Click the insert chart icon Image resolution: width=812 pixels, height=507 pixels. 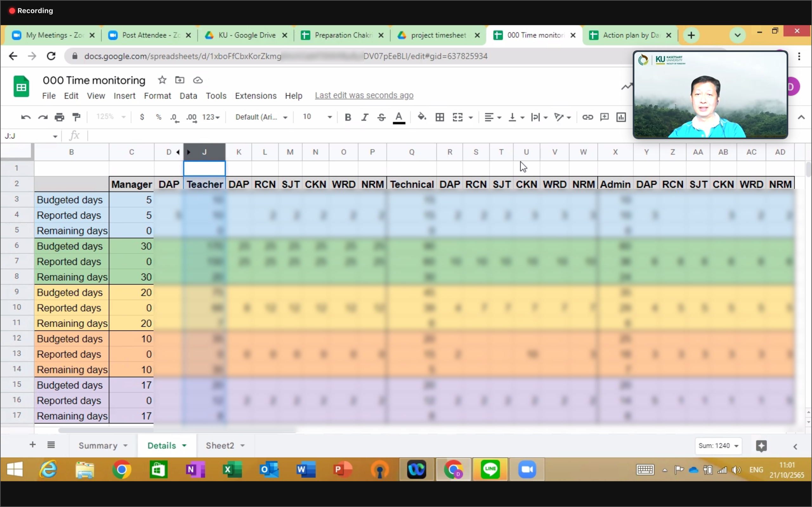click(x=621, y=117)
